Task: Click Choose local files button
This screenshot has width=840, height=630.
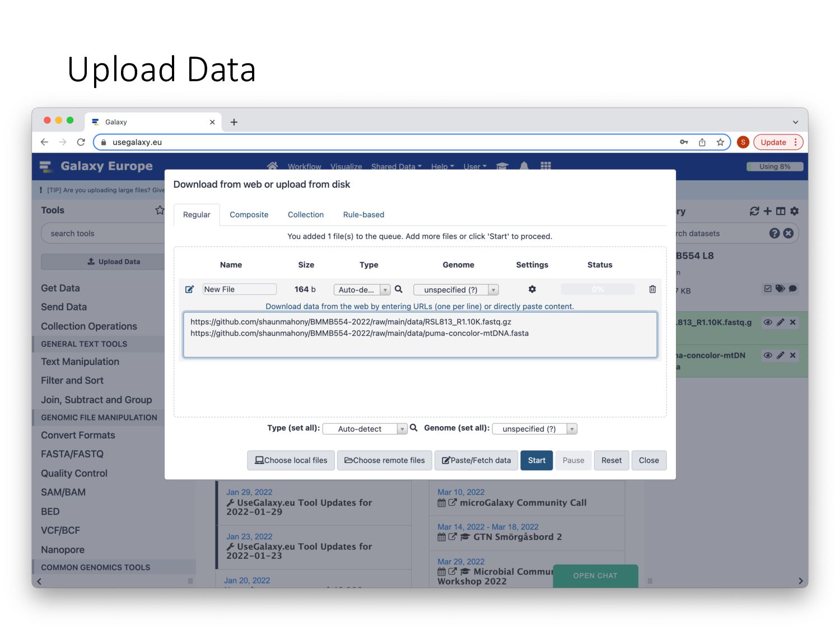Action: click(291, 460)
